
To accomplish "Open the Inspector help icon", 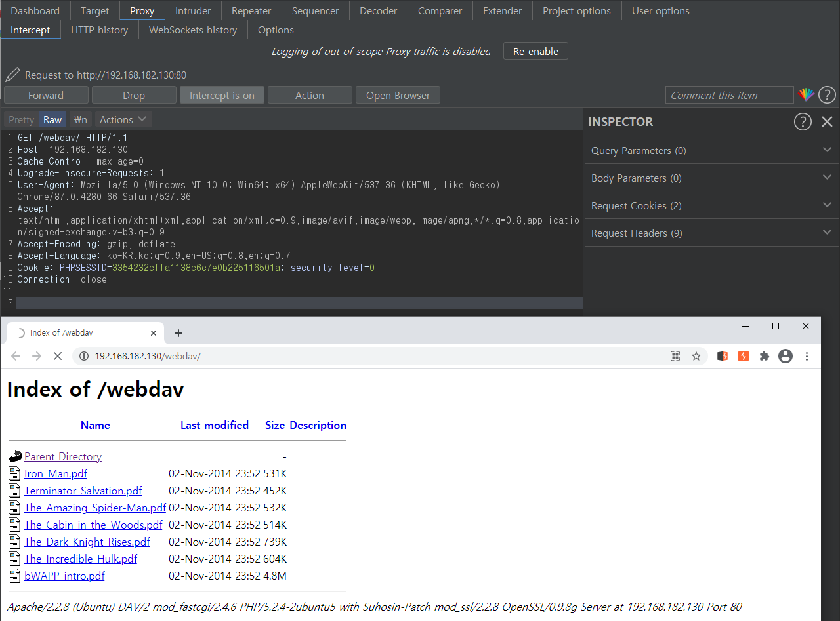I will [x=803, y=121].
